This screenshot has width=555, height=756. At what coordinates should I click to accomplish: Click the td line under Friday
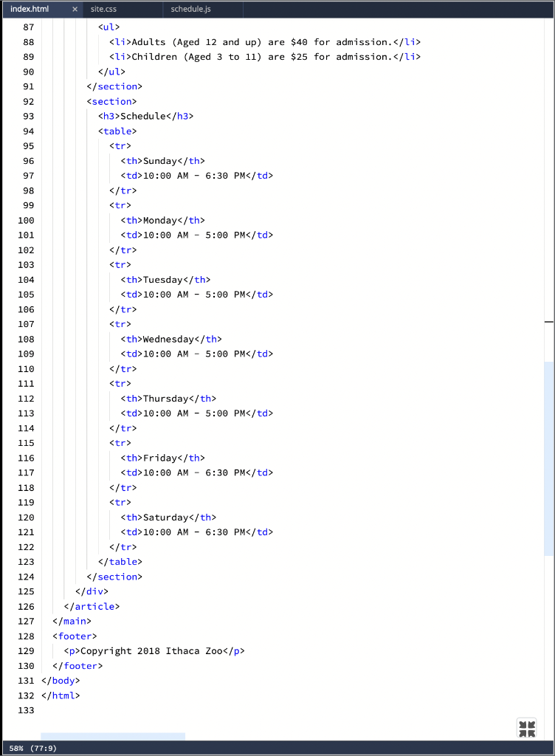tap(196, 472)
